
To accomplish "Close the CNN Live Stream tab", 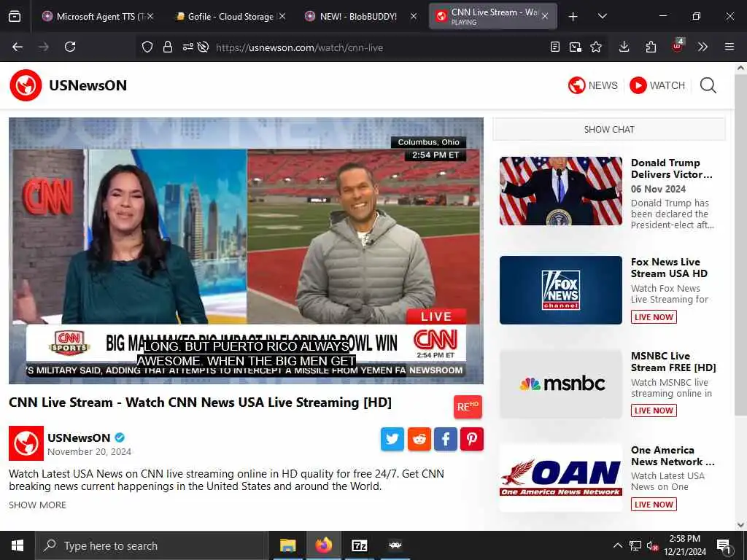I will (x=545, y=17).
